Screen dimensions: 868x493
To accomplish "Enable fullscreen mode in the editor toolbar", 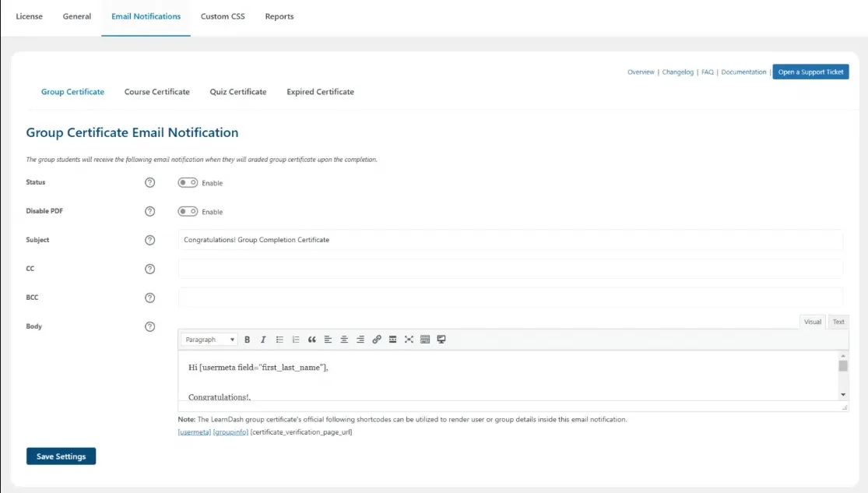I will point(409,340).
